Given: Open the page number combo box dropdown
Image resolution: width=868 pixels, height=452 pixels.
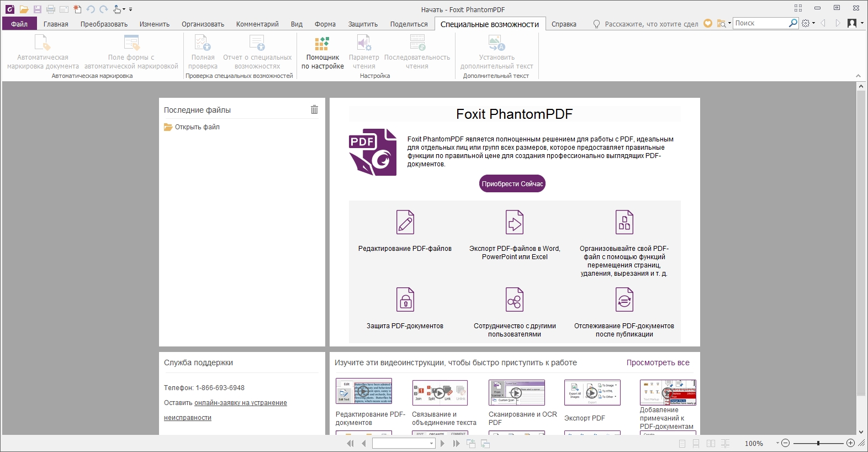Looking at the screenshot, I should pyautogui.click(x=432, y=443).
